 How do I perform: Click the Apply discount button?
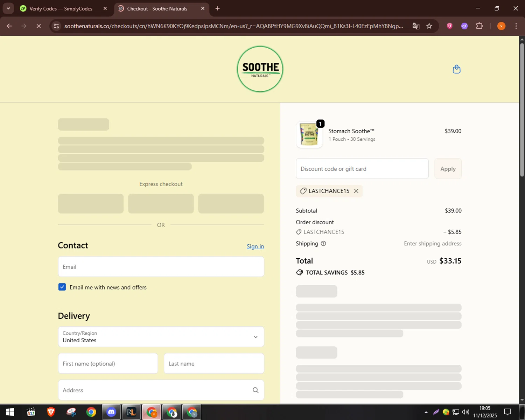pos(448,169)
